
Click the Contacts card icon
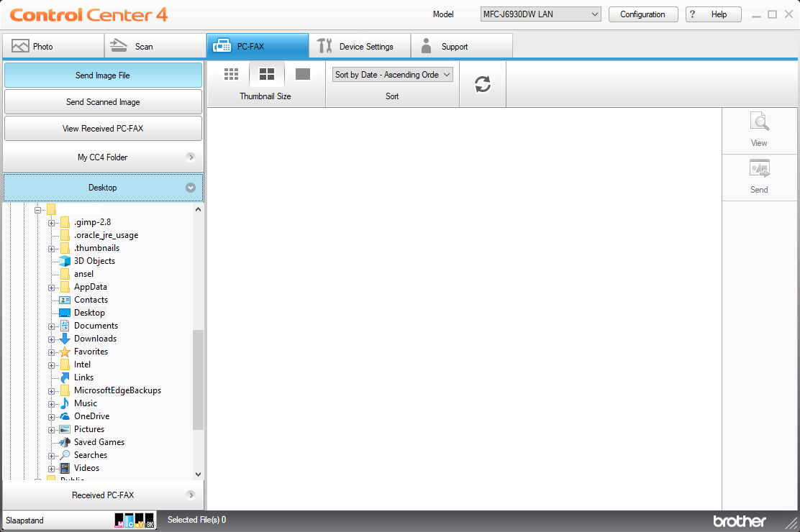pyautogui.click(x=65, y=300)
